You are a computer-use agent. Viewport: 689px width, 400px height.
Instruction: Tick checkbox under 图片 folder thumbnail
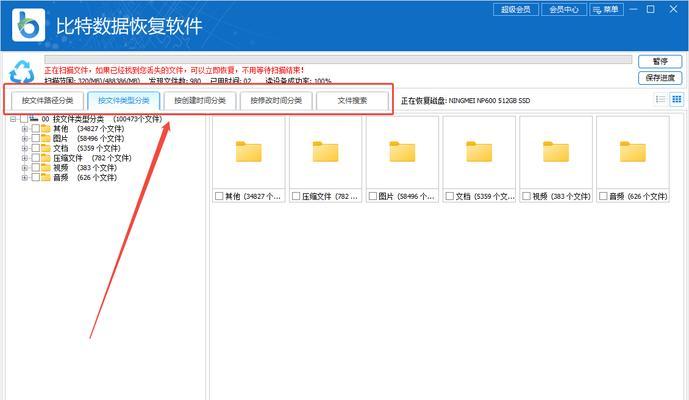373,196
